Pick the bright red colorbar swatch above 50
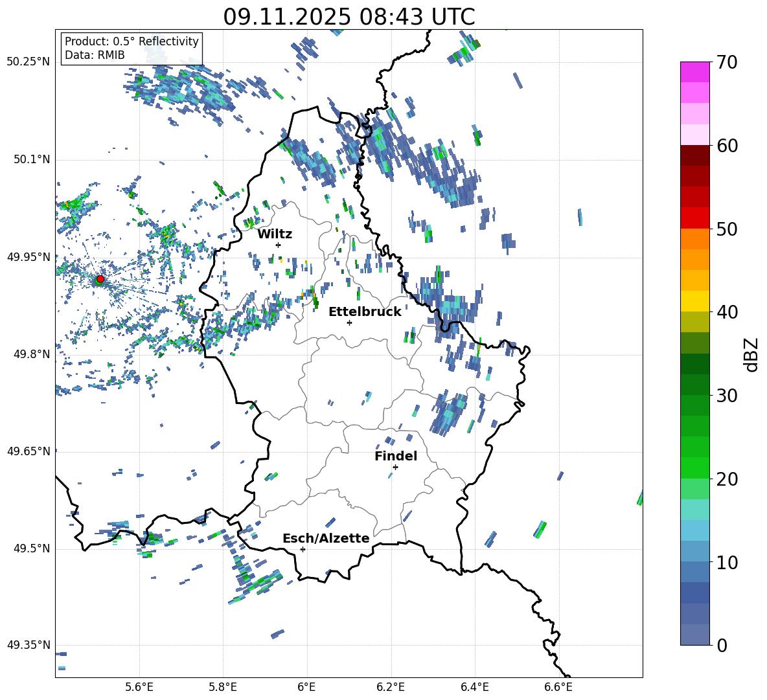The height and width of the screenshot is (700, 767). point(695,218)
